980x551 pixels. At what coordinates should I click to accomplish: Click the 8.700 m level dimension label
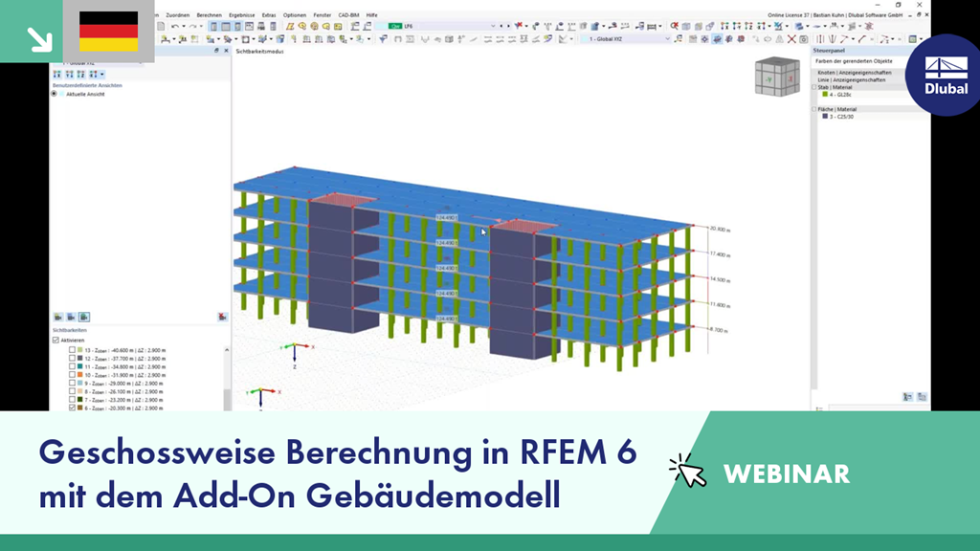coord(720,330)
